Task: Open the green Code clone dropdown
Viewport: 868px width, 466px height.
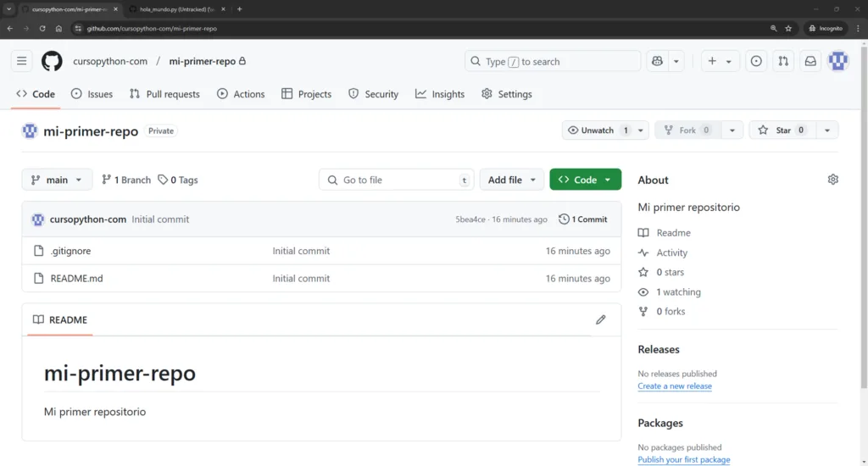Action: (x=585, y=180)
